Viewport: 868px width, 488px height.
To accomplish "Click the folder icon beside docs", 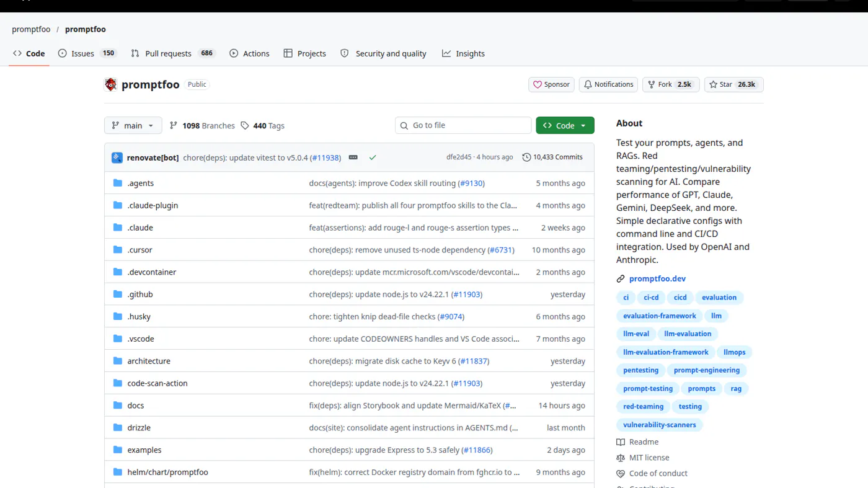I will (118, 406).
